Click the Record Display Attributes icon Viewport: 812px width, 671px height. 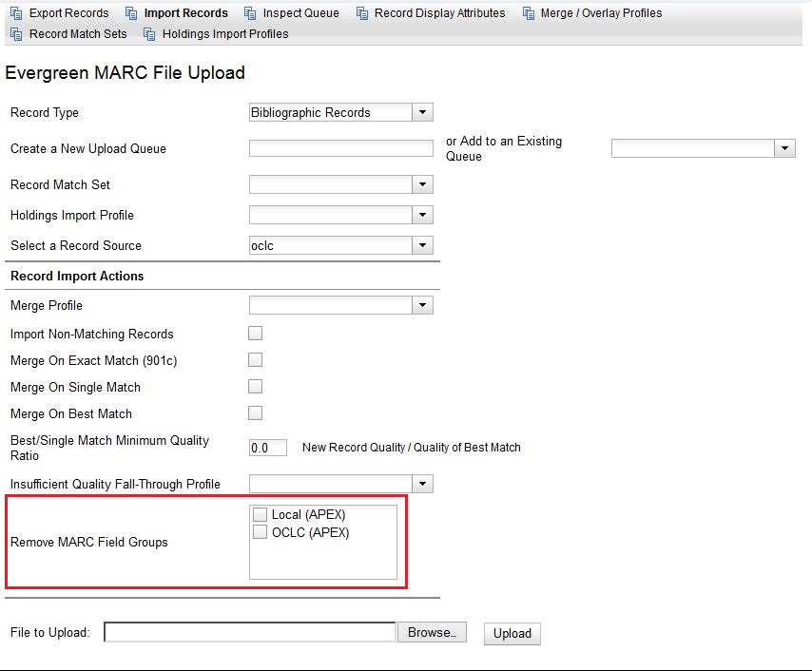click(x=361, y=13)
